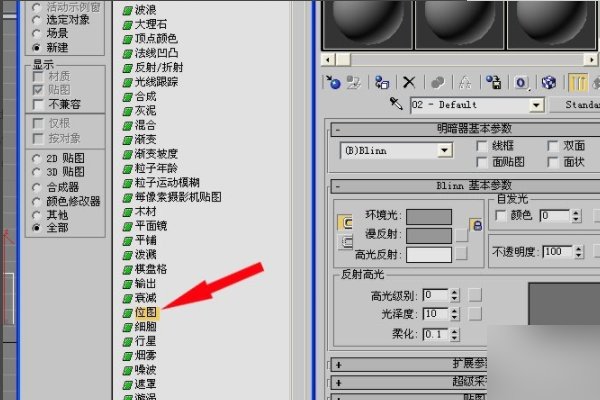The image size is (600, 400).
Task: Click the Reset Map X icon
Action: click(409, 82)
